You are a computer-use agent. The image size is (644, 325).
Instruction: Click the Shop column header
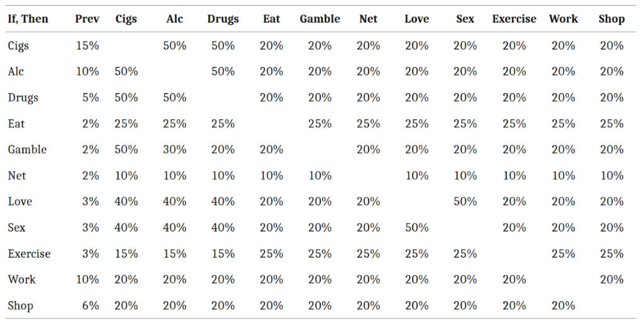[611, 19]
